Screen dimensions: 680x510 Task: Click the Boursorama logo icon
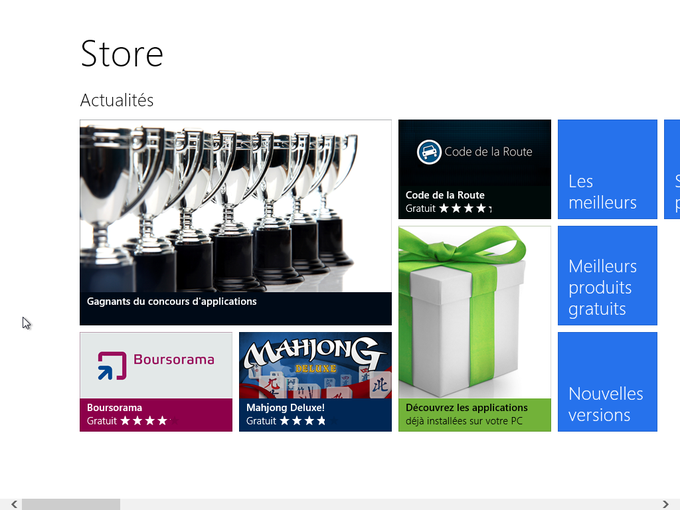[x=112, y=366]
